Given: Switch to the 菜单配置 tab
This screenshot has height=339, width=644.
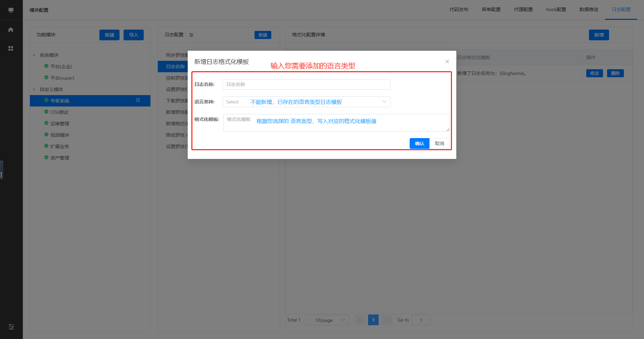Looking at the screenshot, I should pos(491,9).
